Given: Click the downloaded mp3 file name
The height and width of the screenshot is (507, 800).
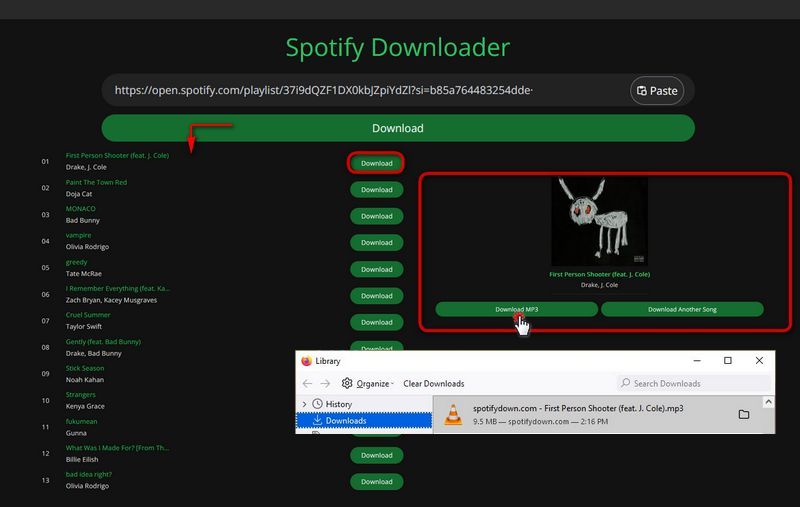Looking at the screenshot, I should pos(578,408).
